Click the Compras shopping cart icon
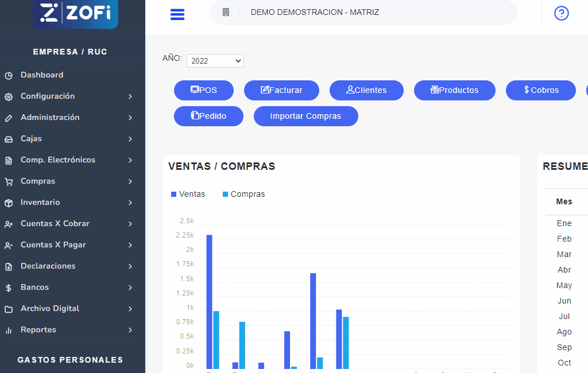The height and width of the screenshot is (373, 588). click(x=9, y=181)
